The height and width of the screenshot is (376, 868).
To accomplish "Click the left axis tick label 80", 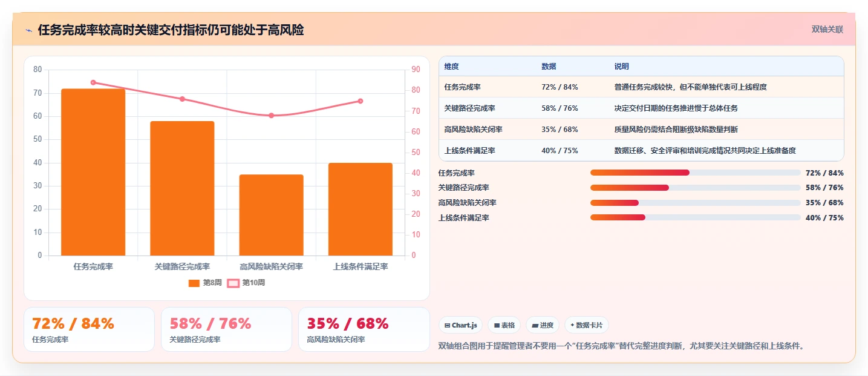I will pos(38,70).
